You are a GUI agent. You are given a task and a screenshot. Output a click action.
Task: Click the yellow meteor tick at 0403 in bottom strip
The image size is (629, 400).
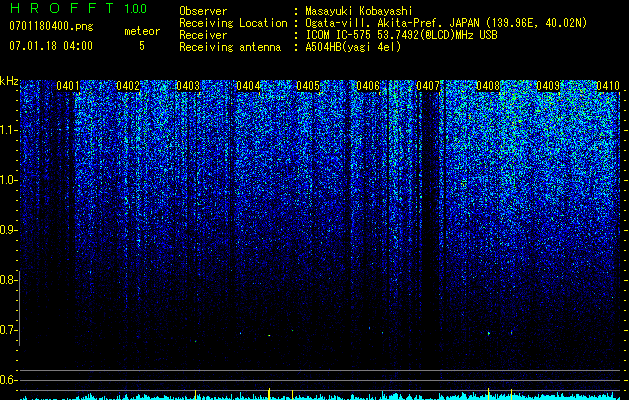tap(195, 394)
